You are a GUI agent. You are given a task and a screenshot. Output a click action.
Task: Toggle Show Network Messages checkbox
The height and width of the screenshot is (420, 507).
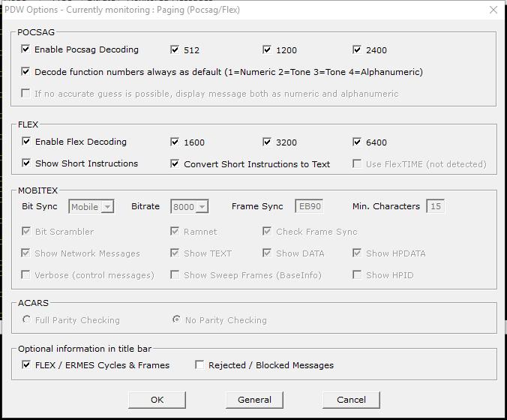pos(25,253)
